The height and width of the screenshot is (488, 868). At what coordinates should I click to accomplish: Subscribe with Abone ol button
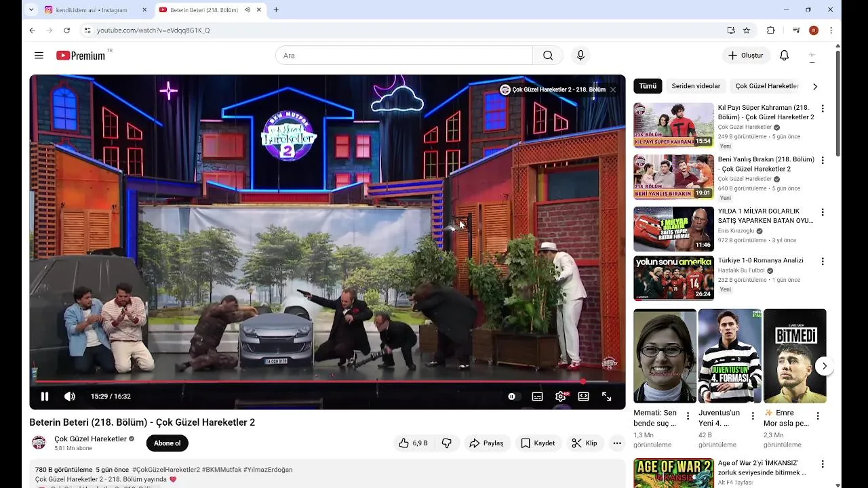coord(167,443)
